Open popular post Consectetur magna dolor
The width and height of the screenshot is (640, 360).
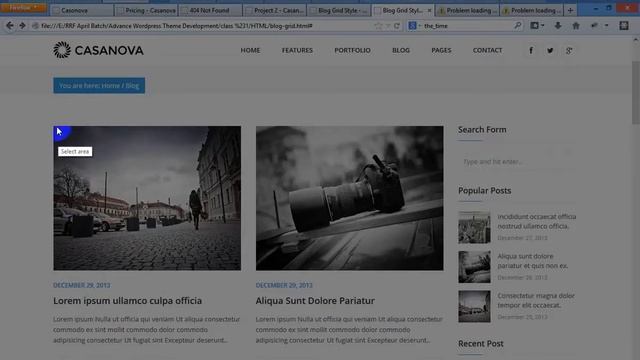pos(536,300)
